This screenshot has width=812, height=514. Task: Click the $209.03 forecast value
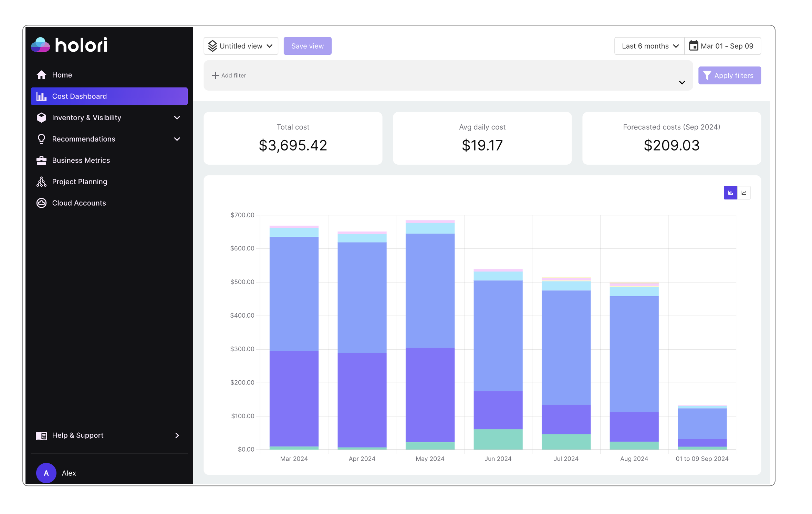click(x=672, y=145)
